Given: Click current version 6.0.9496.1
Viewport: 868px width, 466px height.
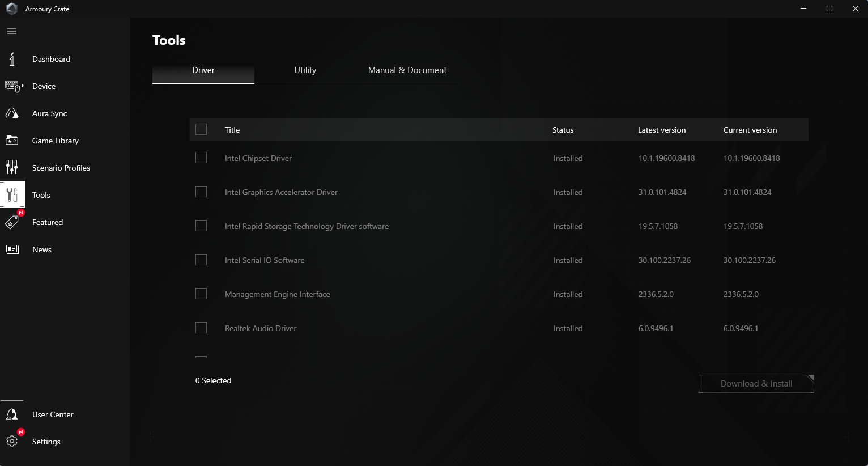Looking at the screenshot, I should (x=741, y=328).
